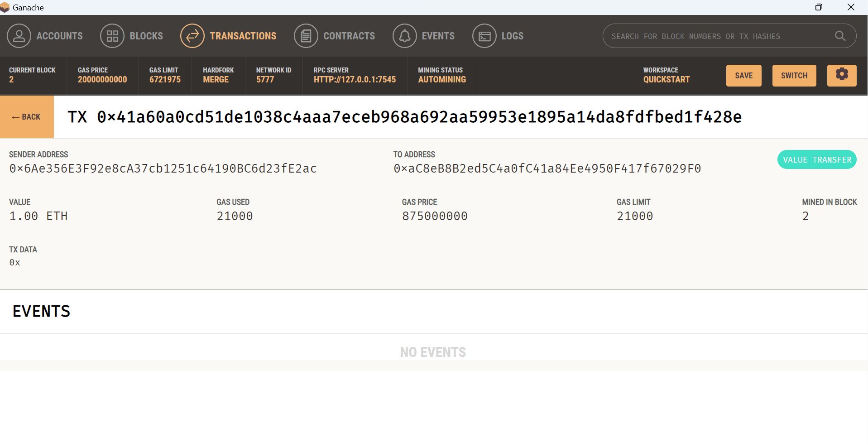The width and height of the screenshot is (868, 443).
Task: View the LOGS tab
Action: (x=513, y=36)
